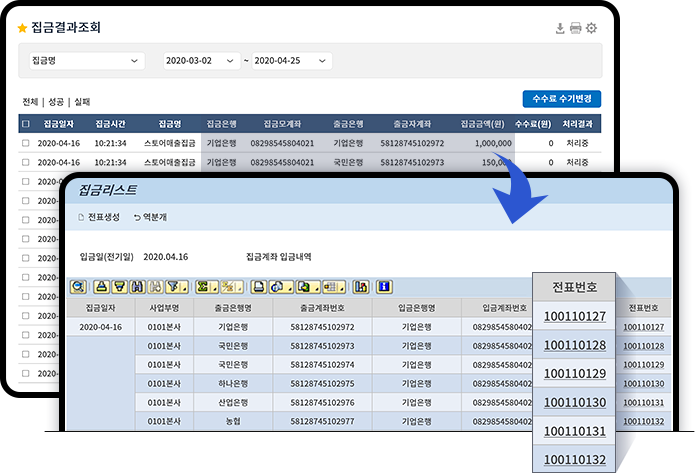Check the second 2020-04-16 row checkbox
The height and width of the screenshot is (473, 695).
[26, 161]
